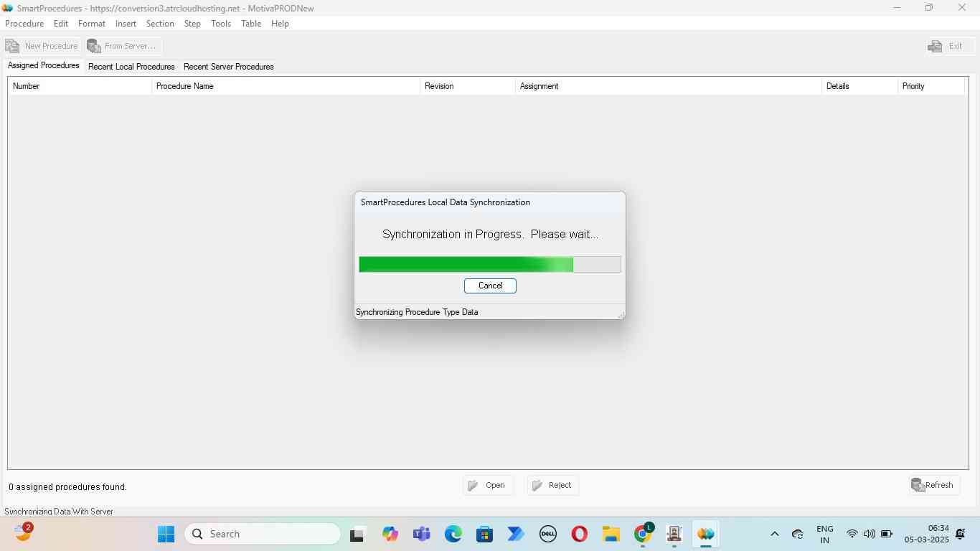980x551 pixels.
Task: Click the SmartProcedures taskbar icon
Action: click(706, 534)
